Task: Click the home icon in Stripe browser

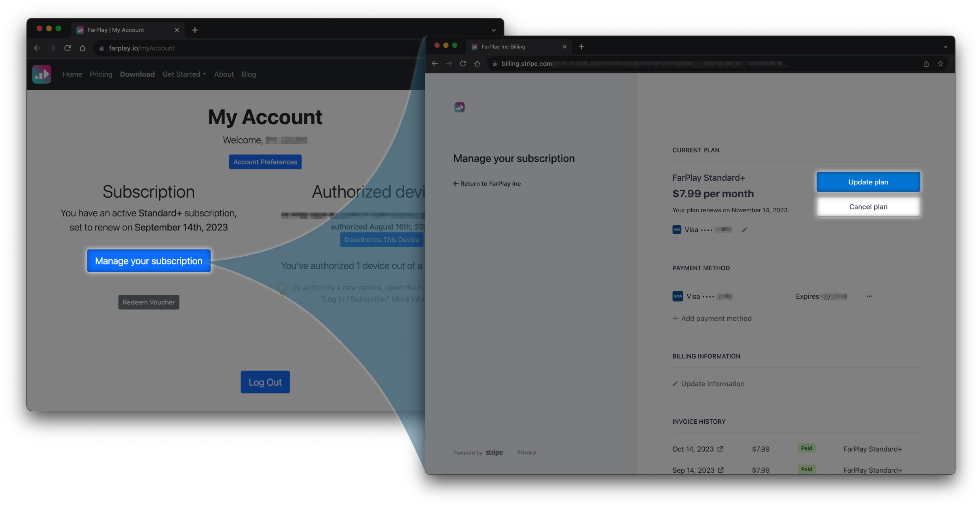Action: (477, 63)
